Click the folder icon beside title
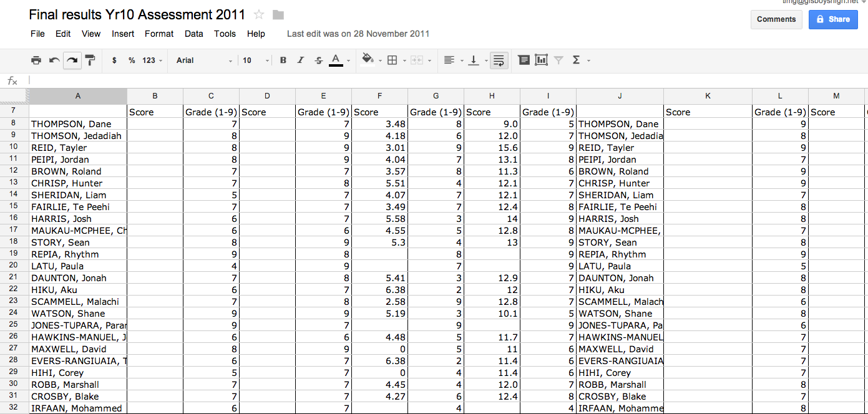 278,15
